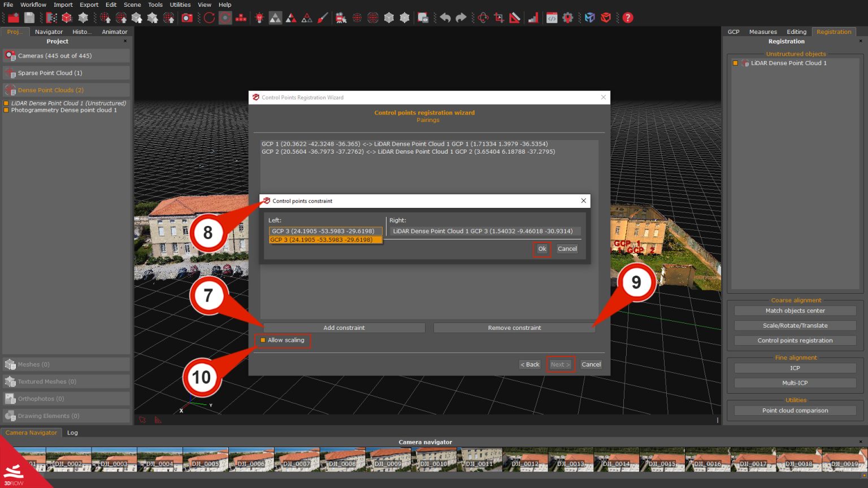Run Control points registration under Coarse alignment
Viewport: 868px width, 488px height.
click(x=795, y=340)
